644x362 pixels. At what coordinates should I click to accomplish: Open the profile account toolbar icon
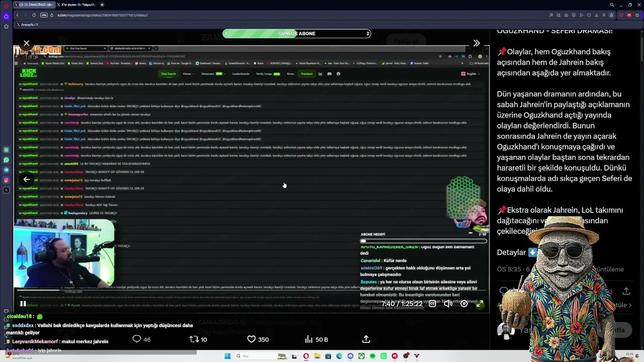pyautogui.click(x=612, y=15)
